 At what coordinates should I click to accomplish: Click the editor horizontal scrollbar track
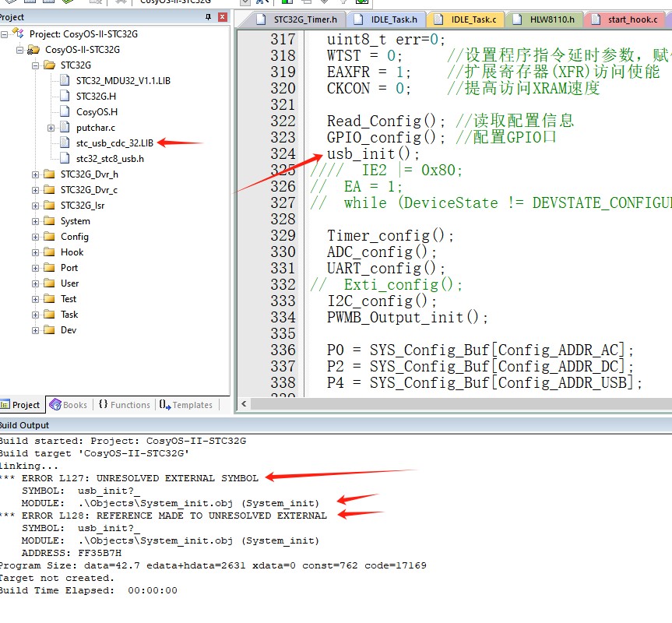[x=461, y=403]
